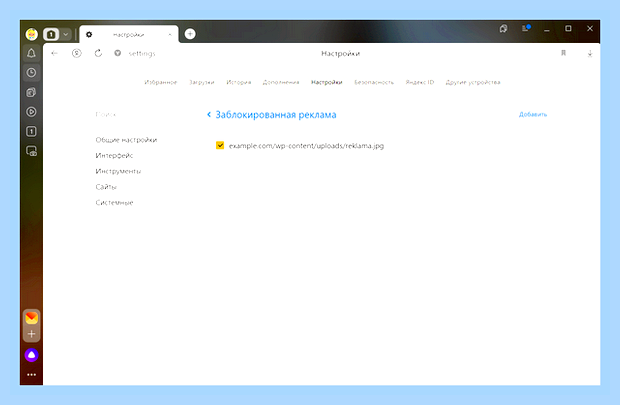Viewport: 620px width, 405px height.
Task: Click the Заблокированная реклама heading
Action: click(x=276, y=115)
